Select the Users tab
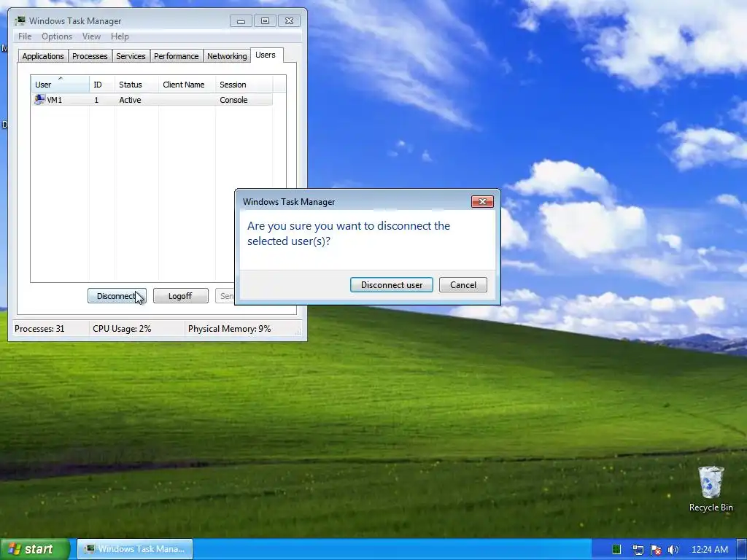 pos(266,55)
